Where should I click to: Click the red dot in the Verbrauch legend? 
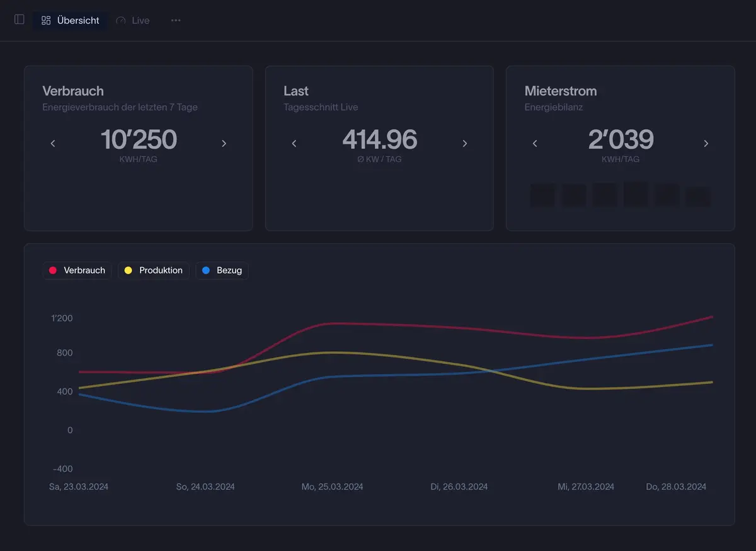point(53,270)
